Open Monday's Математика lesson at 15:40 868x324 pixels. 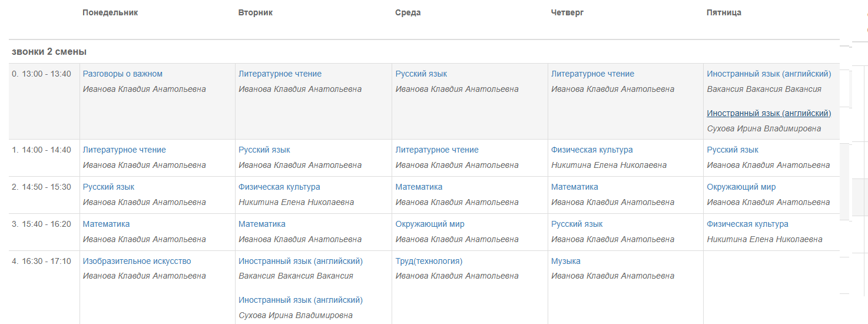[x=106, y=224]
